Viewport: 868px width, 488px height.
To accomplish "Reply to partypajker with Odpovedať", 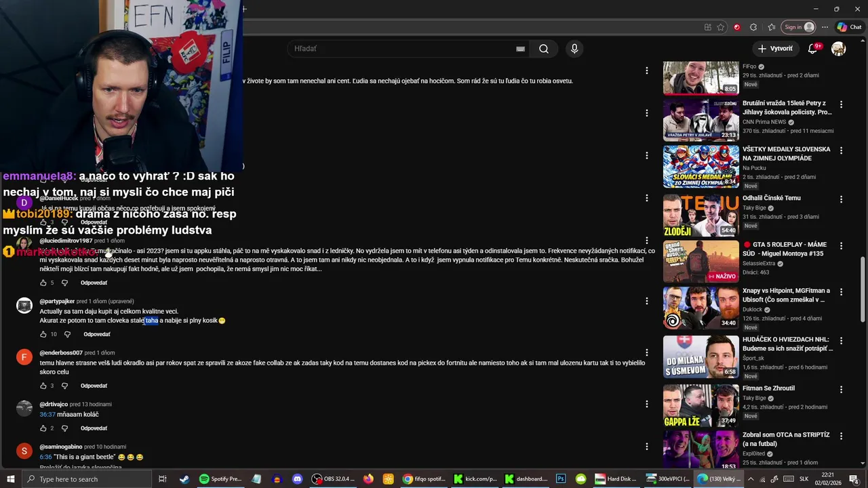I will click(97, 334).
